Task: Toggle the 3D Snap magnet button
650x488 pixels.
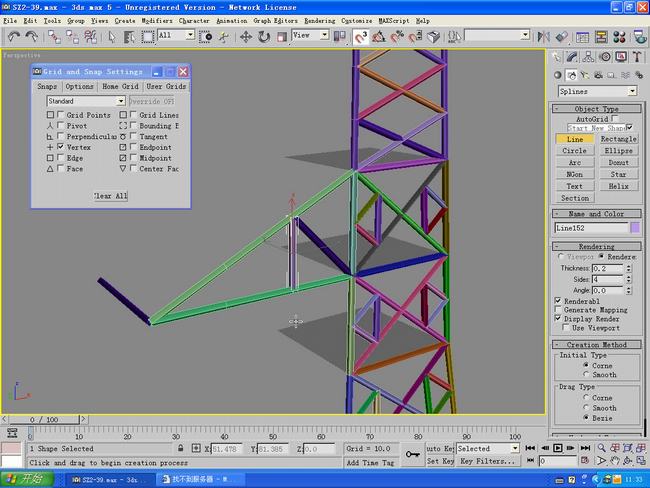Action: (361, 37)
